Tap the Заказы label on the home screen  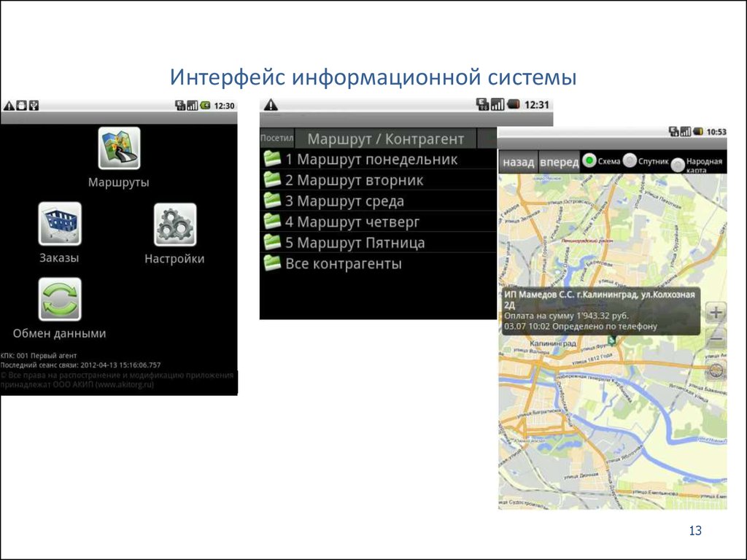[x=59, y=258]
